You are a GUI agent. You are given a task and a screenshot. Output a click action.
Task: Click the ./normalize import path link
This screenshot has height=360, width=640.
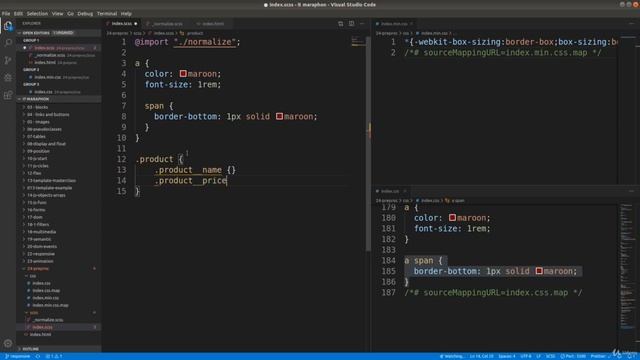(204, 42)
